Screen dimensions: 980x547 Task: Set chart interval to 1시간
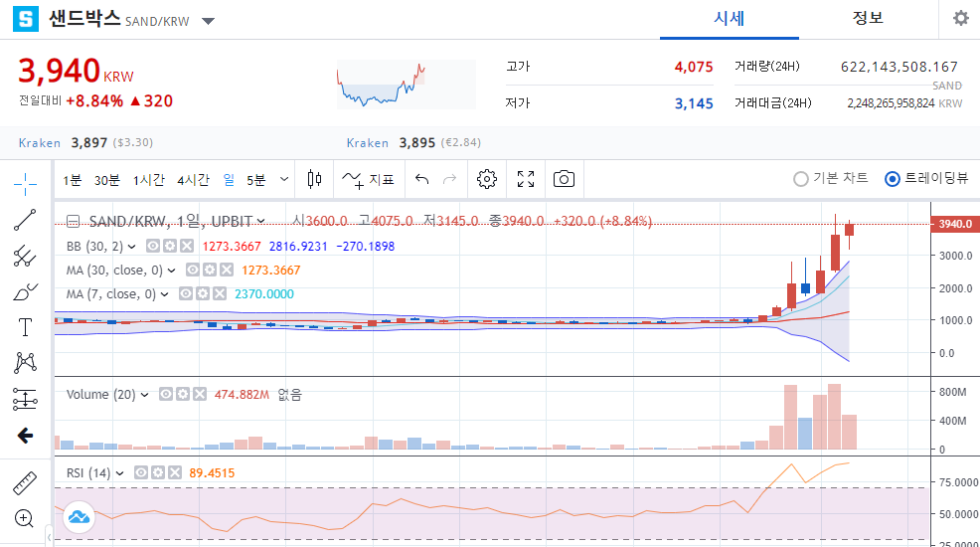(148, 180)
